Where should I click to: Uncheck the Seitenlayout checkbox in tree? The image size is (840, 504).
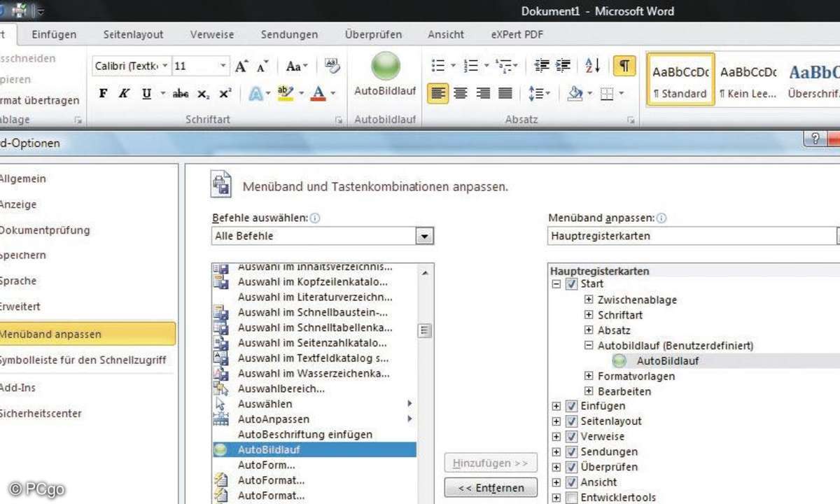(571, 421)
